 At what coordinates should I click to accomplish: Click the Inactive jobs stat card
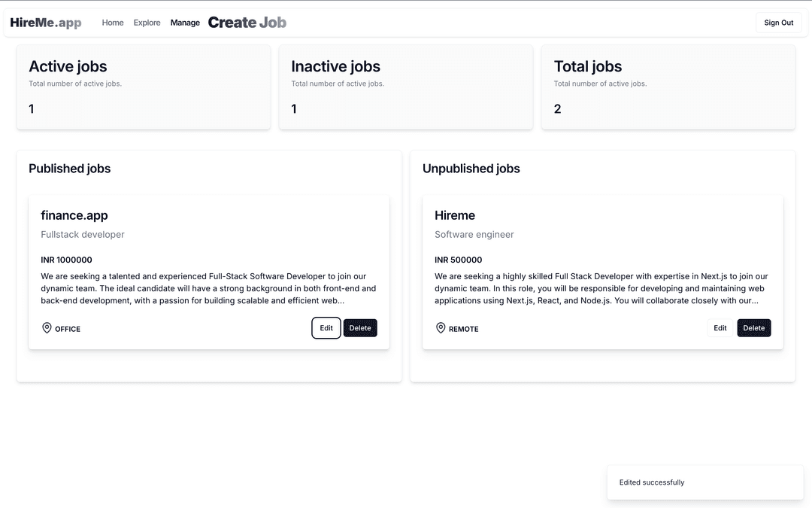406,87
